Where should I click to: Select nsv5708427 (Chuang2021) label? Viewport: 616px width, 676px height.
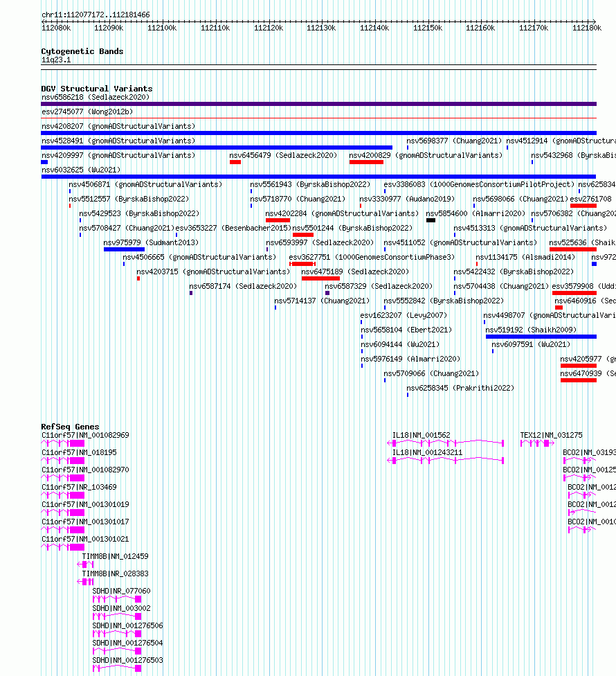click(127, 228)
